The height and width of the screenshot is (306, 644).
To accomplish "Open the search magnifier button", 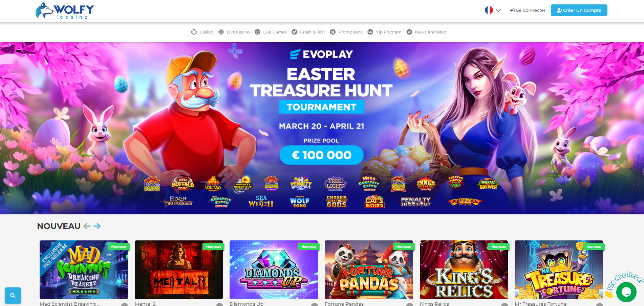I will point(13,296).
